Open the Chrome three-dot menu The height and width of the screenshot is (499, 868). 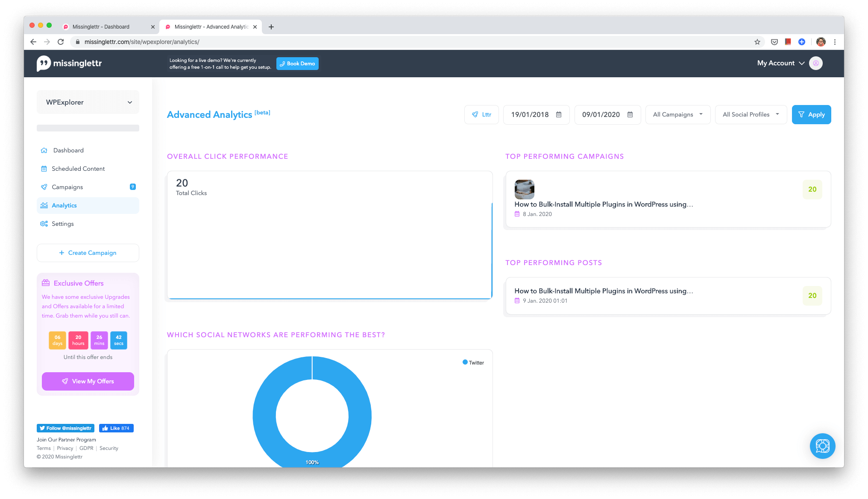[835, 42]
